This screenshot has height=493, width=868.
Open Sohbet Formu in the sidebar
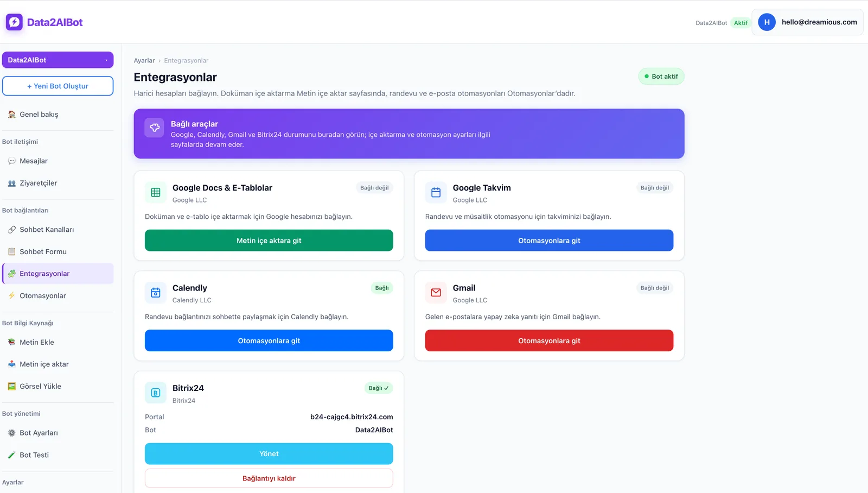coord(58,252)
